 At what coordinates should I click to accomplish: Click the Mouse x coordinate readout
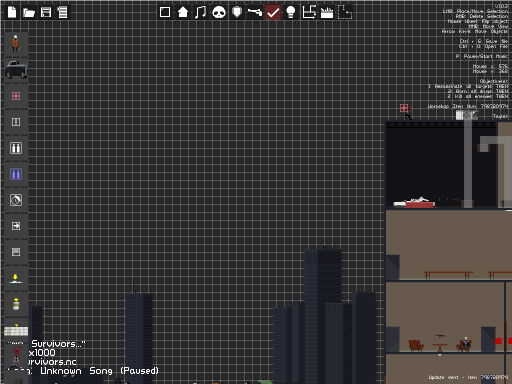tap(490, 66)
